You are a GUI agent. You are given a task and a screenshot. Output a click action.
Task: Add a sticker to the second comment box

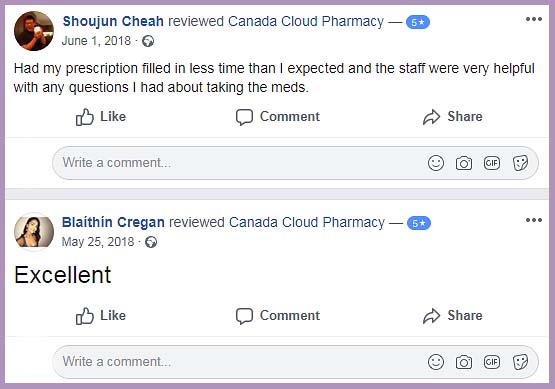coord(520,362)
